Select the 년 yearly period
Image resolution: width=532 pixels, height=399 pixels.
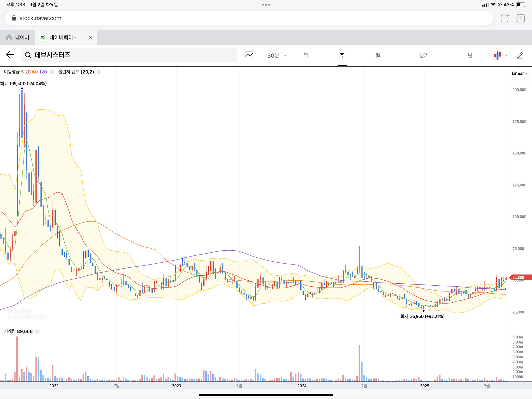[470, 55]
